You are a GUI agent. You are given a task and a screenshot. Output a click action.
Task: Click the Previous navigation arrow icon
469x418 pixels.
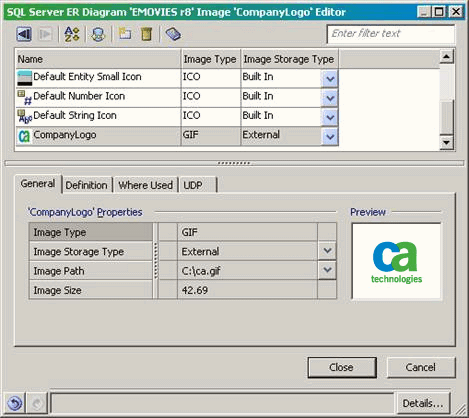[x=24, y=34]
